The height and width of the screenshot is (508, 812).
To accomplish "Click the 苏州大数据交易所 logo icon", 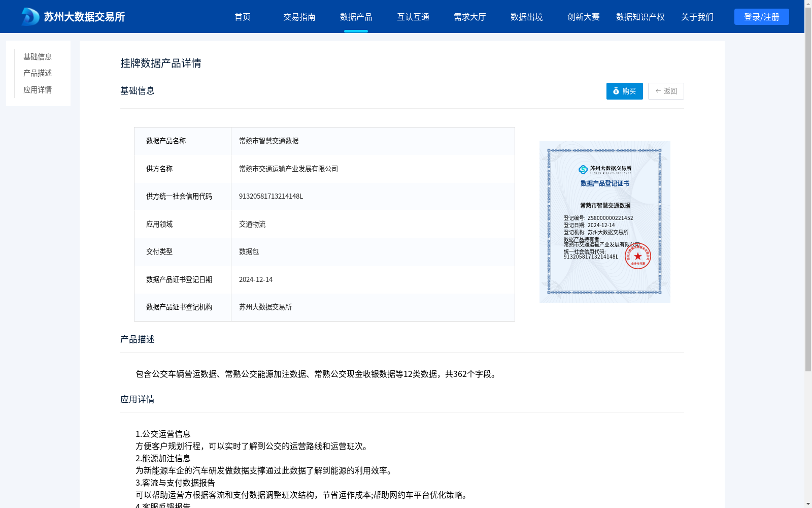I will (30, 17).
